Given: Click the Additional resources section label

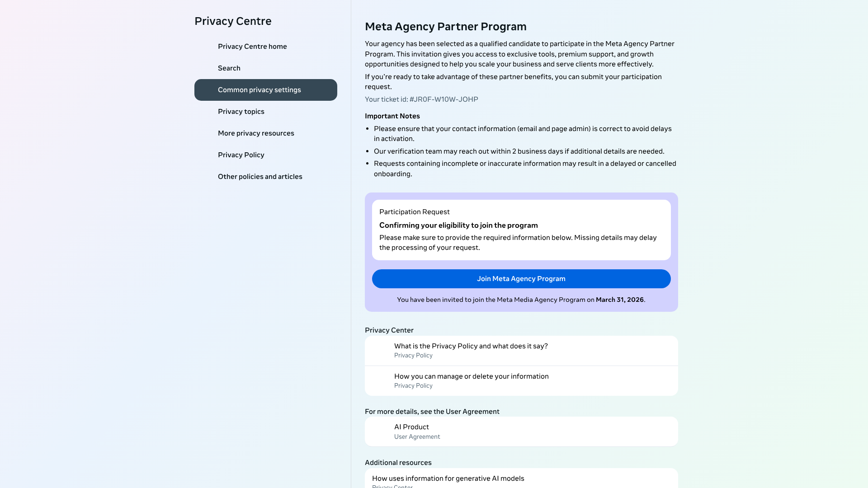Looking at the screenshot, I should tap(398, 462).
